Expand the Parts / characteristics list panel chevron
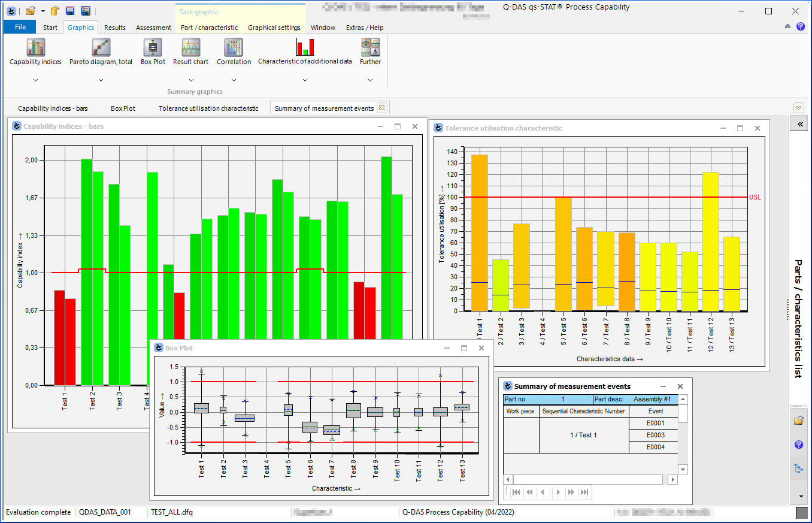This screenshot has height=523, width=812. (800, 124)
